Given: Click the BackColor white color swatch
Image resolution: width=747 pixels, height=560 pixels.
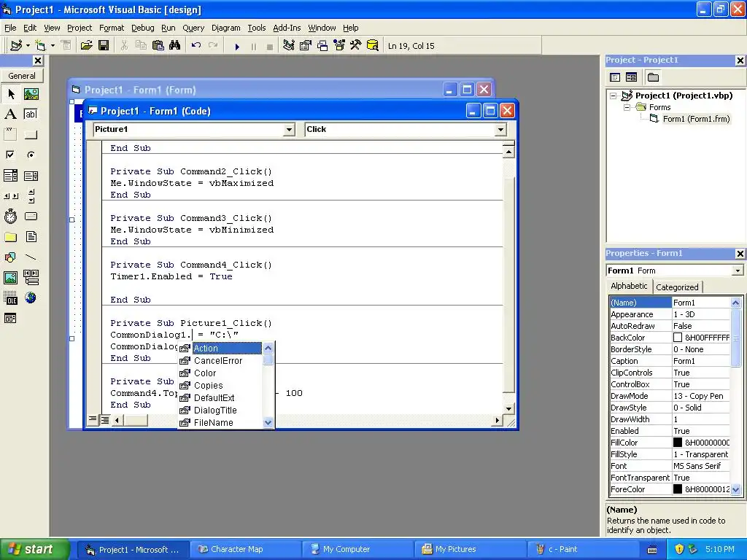Looking at the screenshot, I should pos(678,338).
